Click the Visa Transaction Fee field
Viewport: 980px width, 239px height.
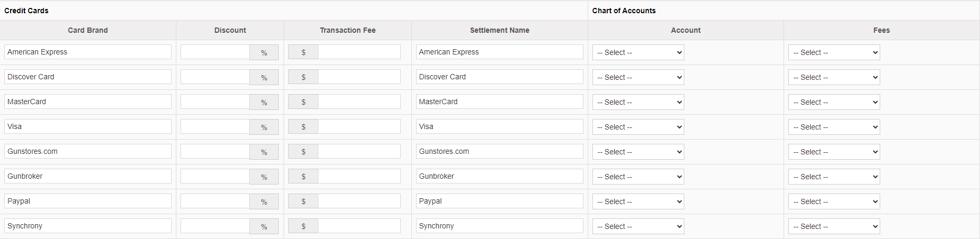point(359,126)
